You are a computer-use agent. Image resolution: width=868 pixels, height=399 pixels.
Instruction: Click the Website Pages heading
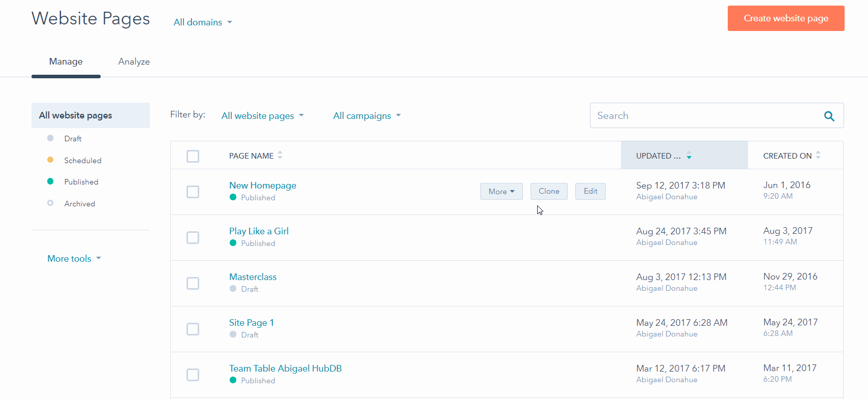pos(91,19)
